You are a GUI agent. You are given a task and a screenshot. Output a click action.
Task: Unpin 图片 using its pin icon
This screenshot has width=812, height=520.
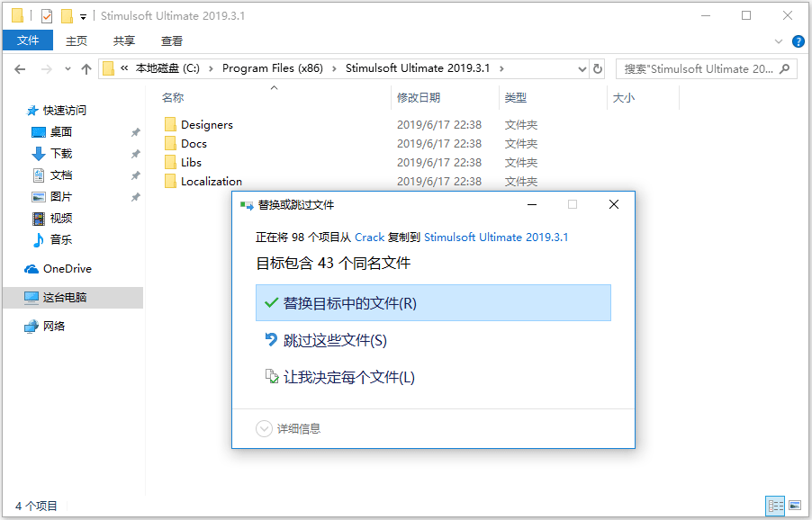[136, 197]
